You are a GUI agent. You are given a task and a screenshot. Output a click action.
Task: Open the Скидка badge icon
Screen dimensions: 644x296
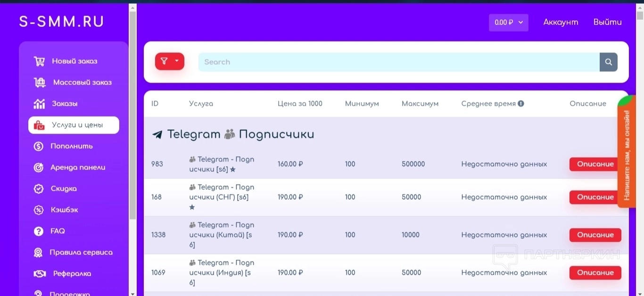[x=39, y=189]
